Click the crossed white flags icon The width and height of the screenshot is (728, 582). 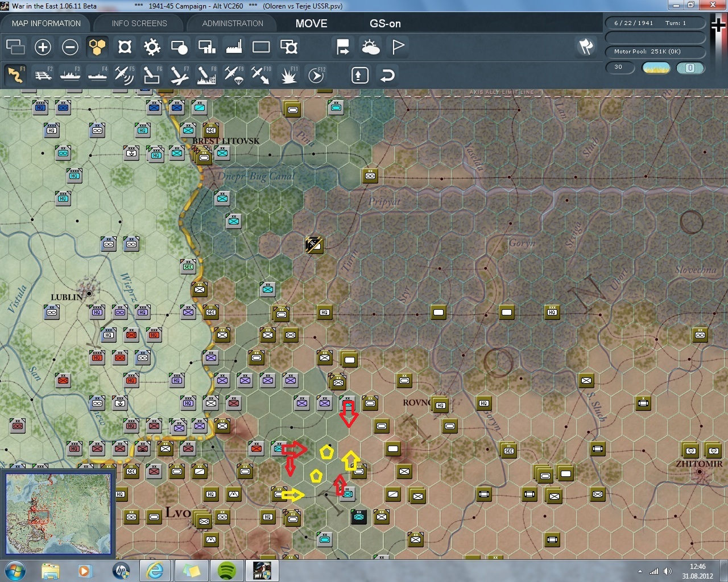coord(586,47)
